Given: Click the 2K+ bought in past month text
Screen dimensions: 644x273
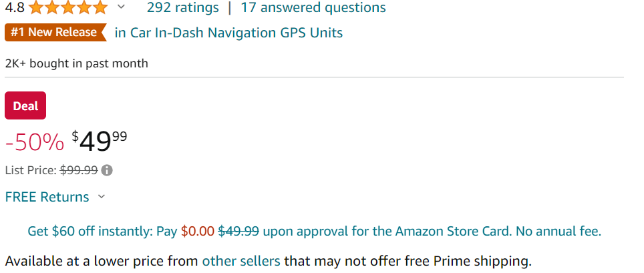Looking at the screenshot, I should coord(76,63).
